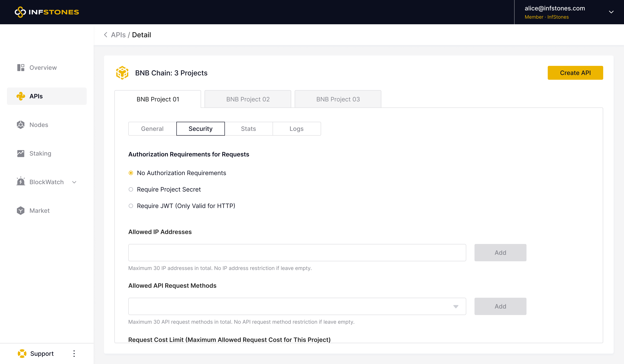Click the Create API button
This screenshot has height=364, width=624.
point(575,73)
